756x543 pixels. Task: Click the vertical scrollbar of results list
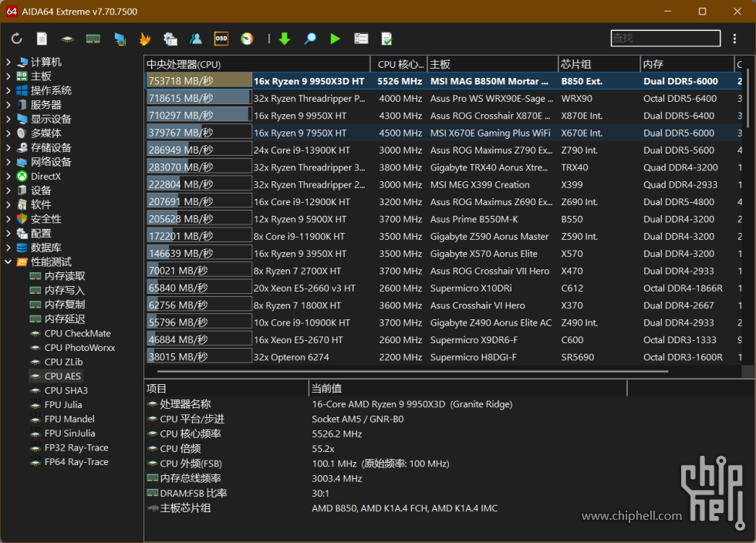[748, 99]
